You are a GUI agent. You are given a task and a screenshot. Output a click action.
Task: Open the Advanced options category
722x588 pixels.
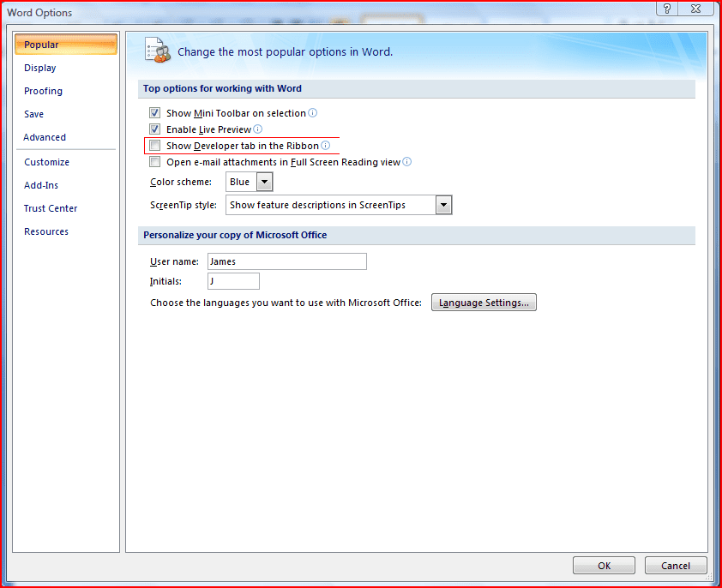click(45, 137)
